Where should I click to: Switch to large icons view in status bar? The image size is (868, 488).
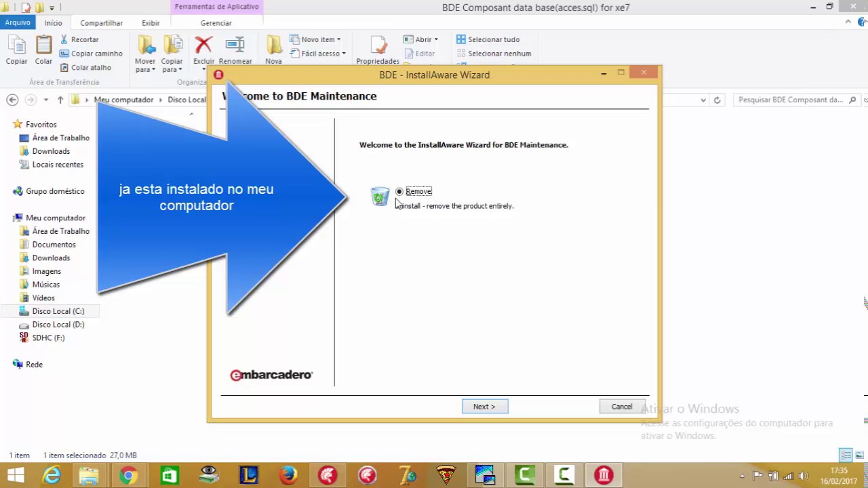(859, 455)
